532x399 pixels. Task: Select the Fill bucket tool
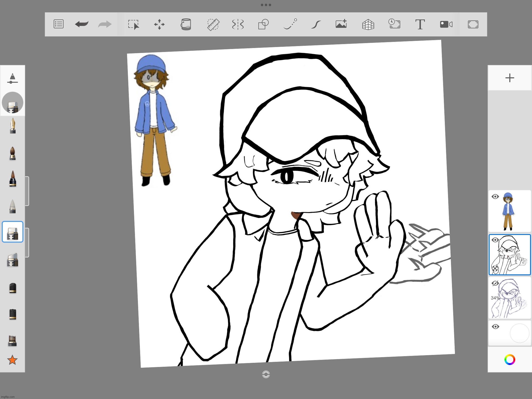pos(186,24)
